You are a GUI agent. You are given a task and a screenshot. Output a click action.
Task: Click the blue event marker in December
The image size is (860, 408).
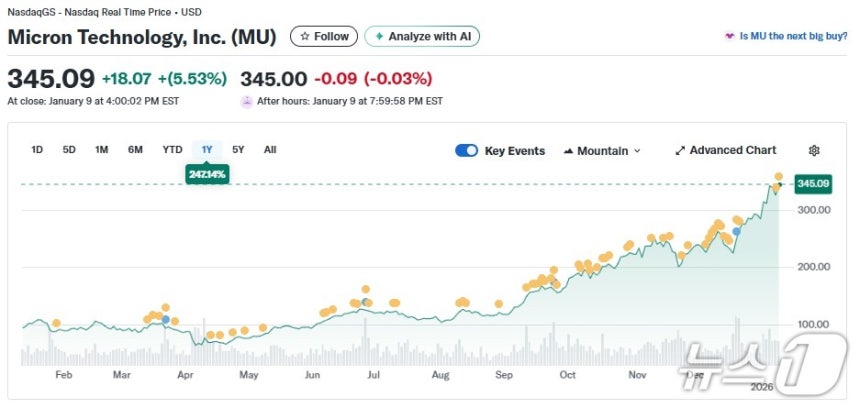pos(737,231)
